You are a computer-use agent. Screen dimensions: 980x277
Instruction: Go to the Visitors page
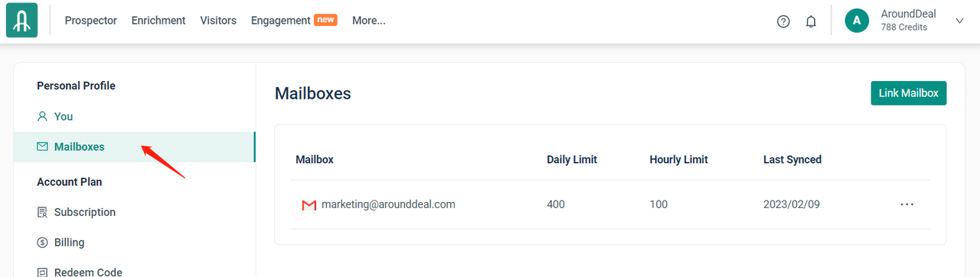[x=218, y=21]
